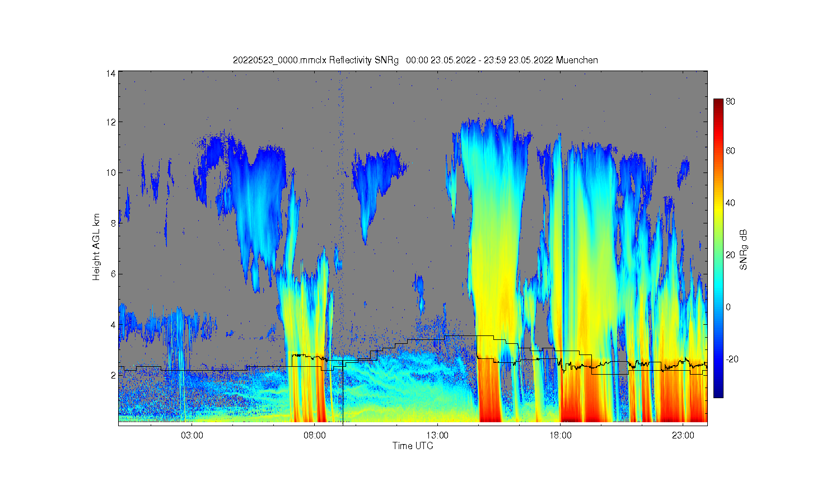Click the colorbar value 40
The image size is (840, 504).
(730, 203)
